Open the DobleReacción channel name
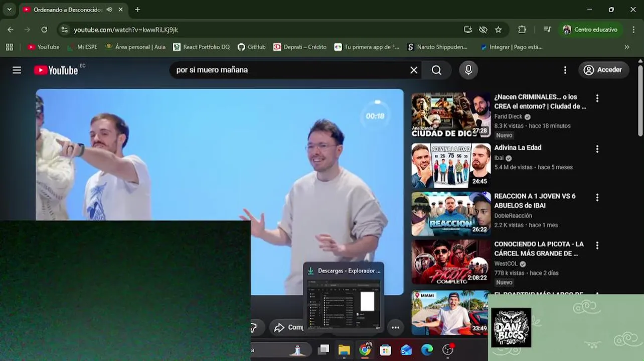The width and height of the screenshot is (644, 361). (513, 216)
